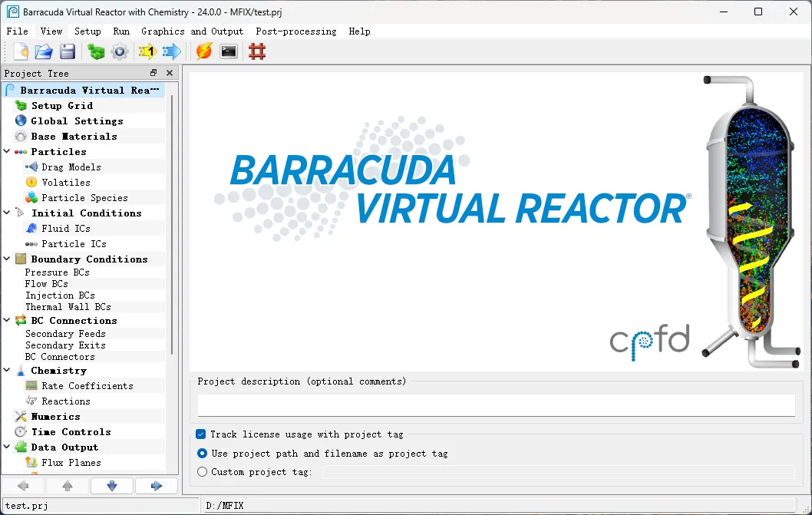
Task: Toggle Track license usage with project tag
Action: pyautogui.click(x=201, y=434)
